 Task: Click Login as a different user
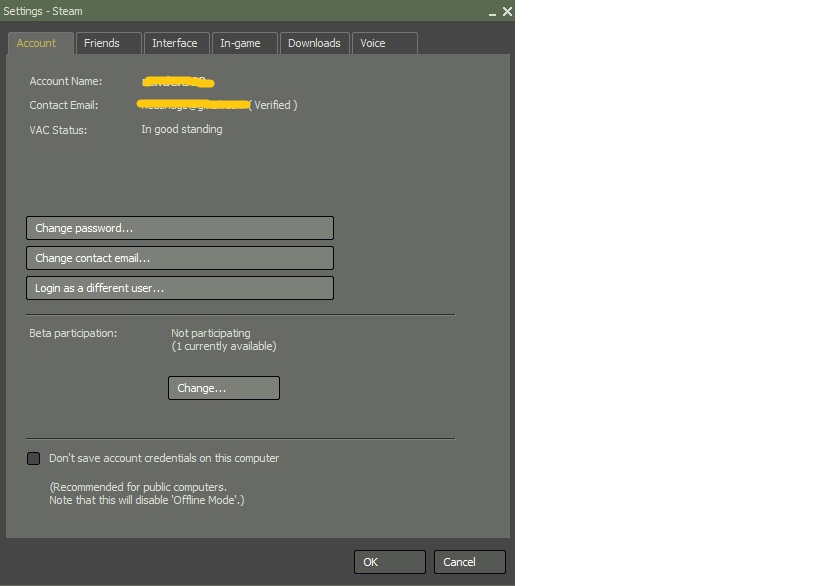click(180, 288)
